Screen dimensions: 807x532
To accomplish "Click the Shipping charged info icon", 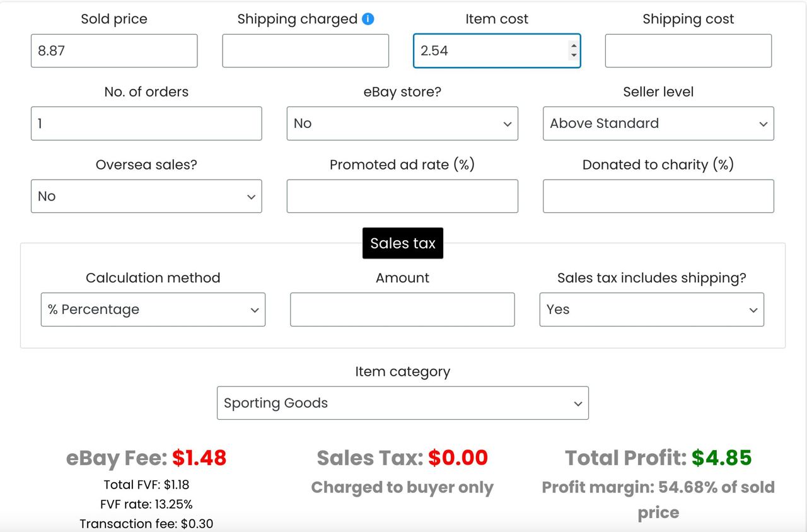I will point(368,19).
